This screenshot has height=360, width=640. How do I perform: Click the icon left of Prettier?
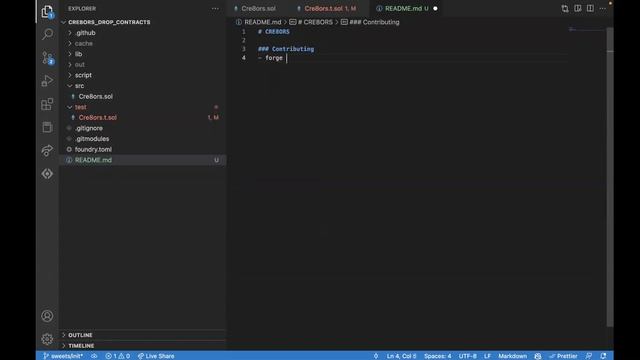pyautogui.click(x=538, y=356)
